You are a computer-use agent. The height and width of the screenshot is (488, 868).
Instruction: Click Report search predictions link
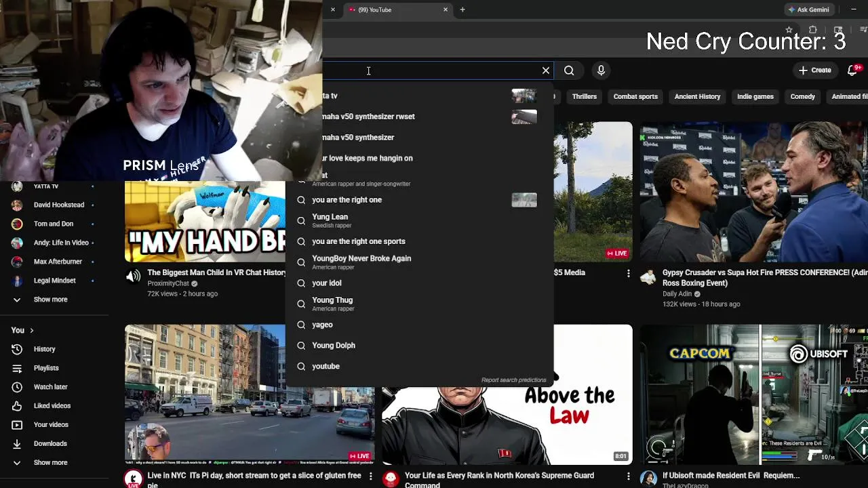pos(513,380)
